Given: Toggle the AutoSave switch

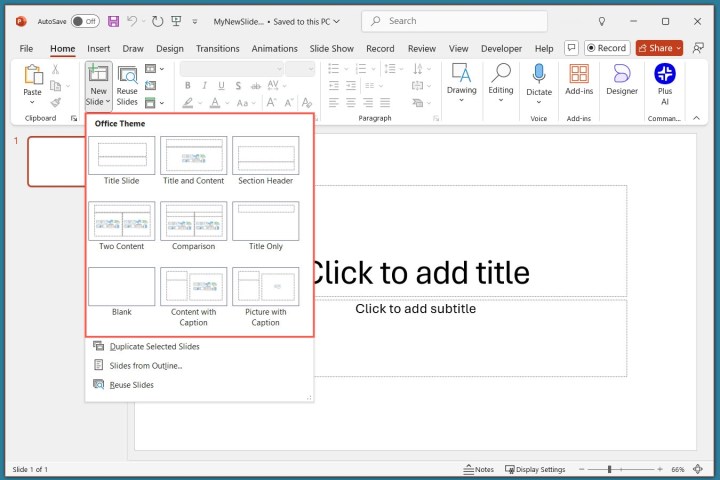Looking at the screenshot, I should pyautogui.click(x=85, y=21).
